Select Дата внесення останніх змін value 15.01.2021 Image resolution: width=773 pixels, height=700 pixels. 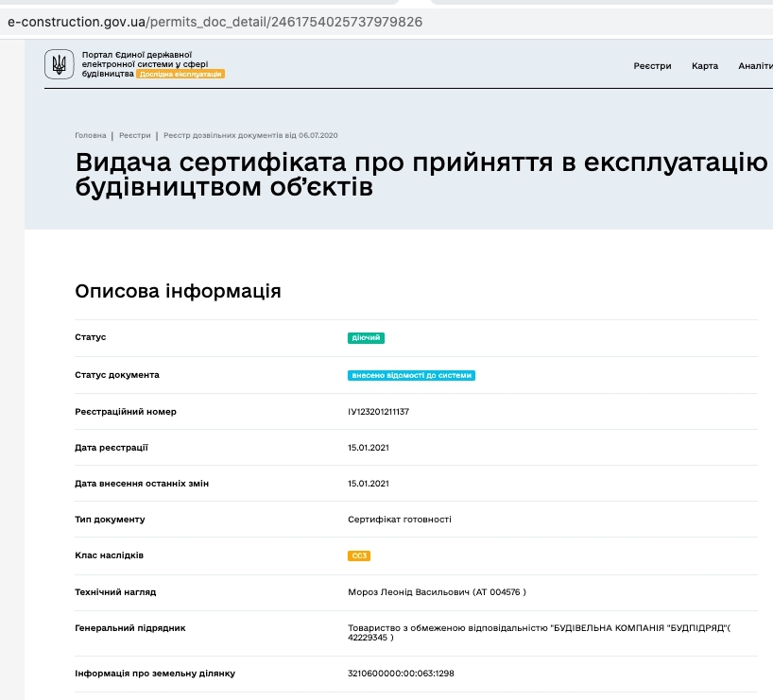click(369, 484)
